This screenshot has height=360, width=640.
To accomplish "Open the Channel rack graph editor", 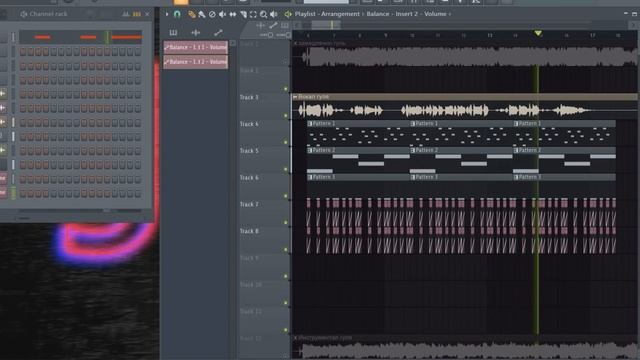I will (126, 14).
